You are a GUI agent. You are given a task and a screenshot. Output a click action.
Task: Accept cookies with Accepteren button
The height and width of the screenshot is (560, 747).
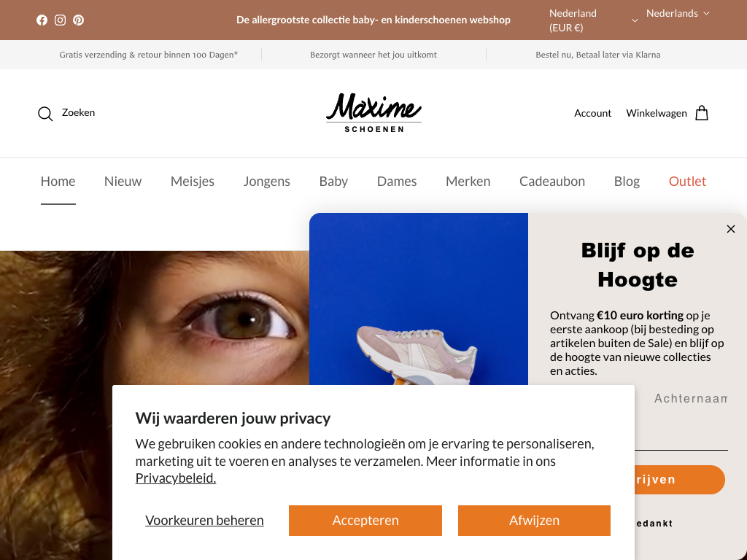pos(365,521)
